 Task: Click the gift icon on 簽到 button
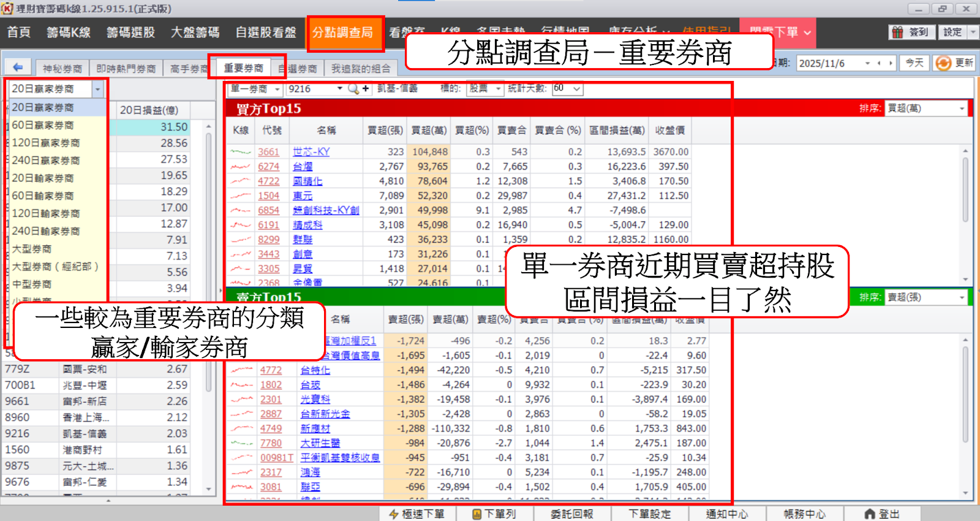(x=898, y=32)
